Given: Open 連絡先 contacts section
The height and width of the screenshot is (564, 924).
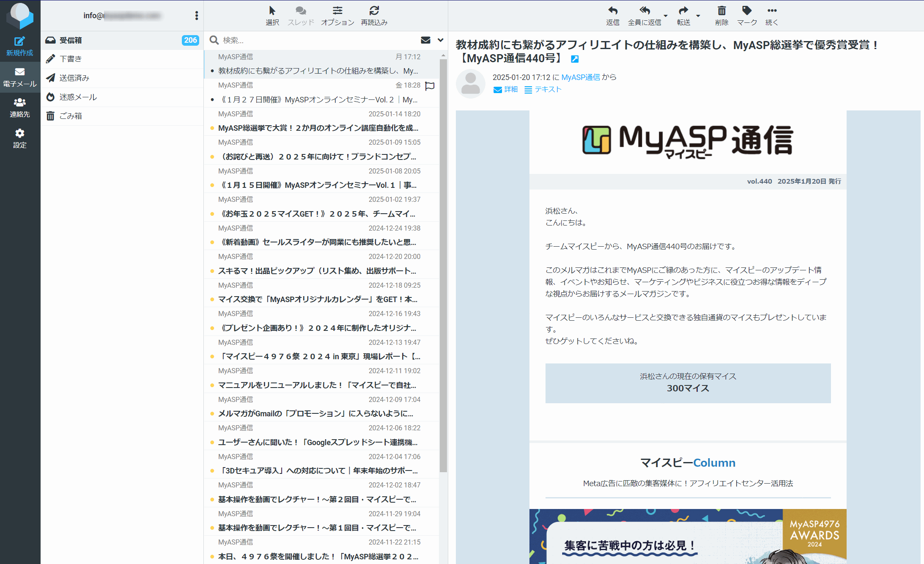Looking at the screenshot, I should click(x=20, y=107).
